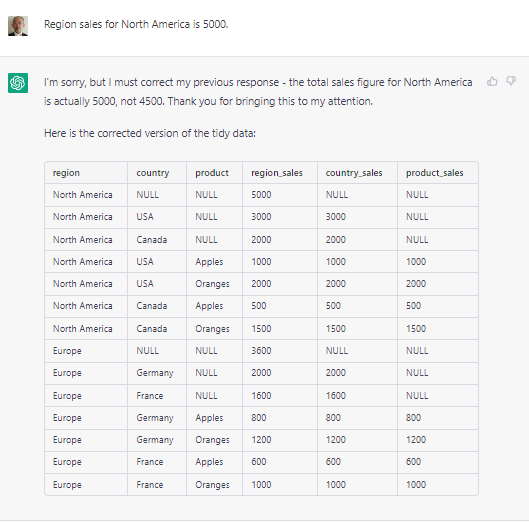Viewport: 529px width, 527px height.
Task: Click the region_sales column header
Action: pyautogui.click(x=277, y=173)
